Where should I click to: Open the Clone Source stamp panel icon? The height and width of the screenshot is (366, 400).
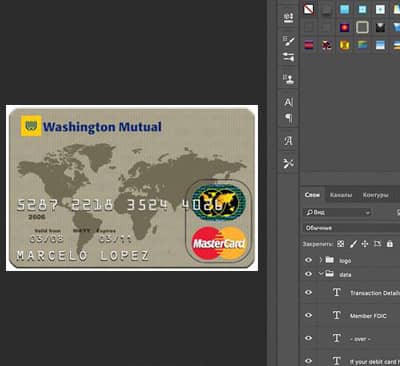(x=288, y=79)
